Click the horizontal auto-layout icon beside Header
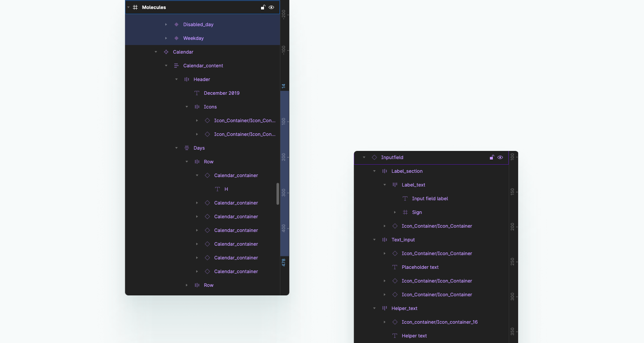Viewport: 644px width, 343px height. [x=186, y=79]
